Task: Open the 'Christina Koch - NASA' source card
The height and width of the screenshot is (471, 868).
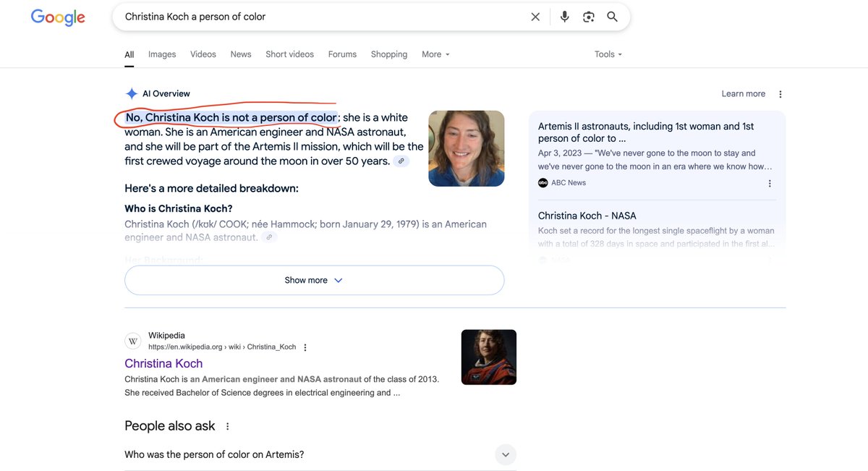Action: [587, 216]
